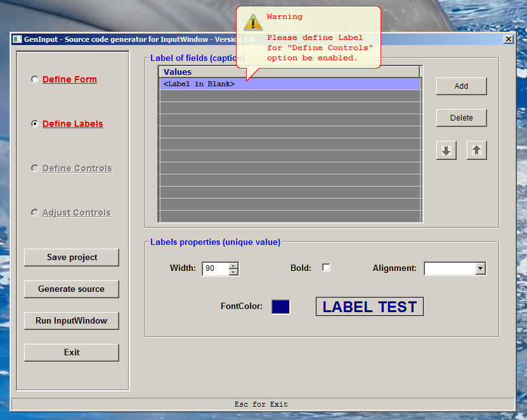This screenshot has width=527, height=420.
Task: Delete the selected label
Action: coord(461,117)
